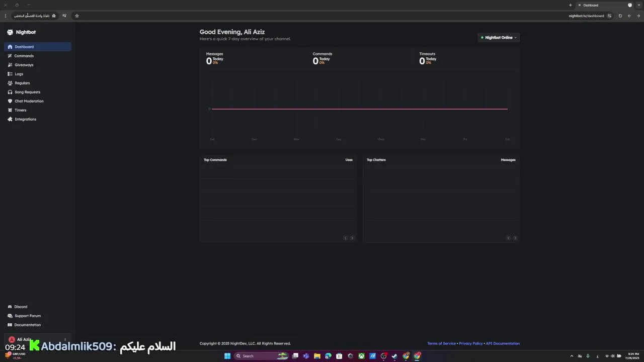644x362 pixels.
Task: Click the browser's right-pointing navigation arrow
Action: tap(638, 16)
